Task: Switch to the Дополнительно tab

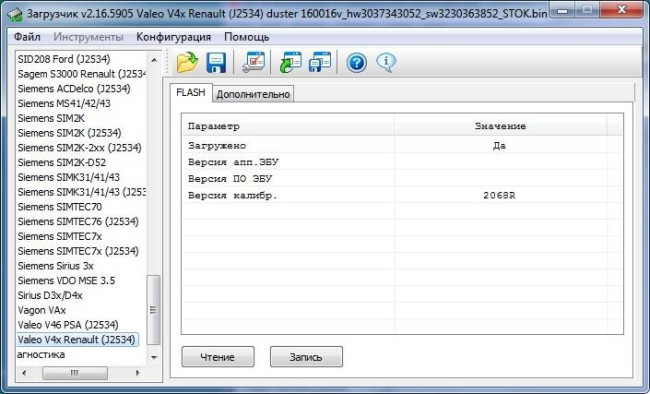Action: click(x=253, y=94)
